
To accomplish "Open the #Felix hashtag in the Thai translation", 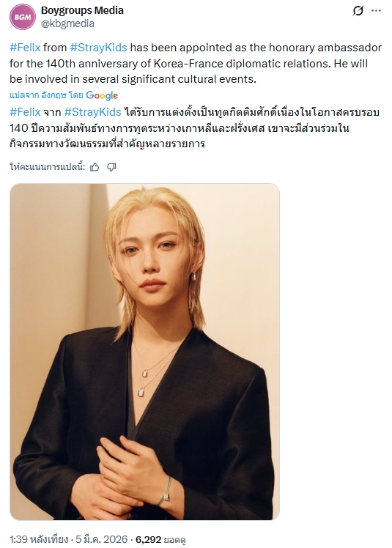I will click(x=25, y=112).
